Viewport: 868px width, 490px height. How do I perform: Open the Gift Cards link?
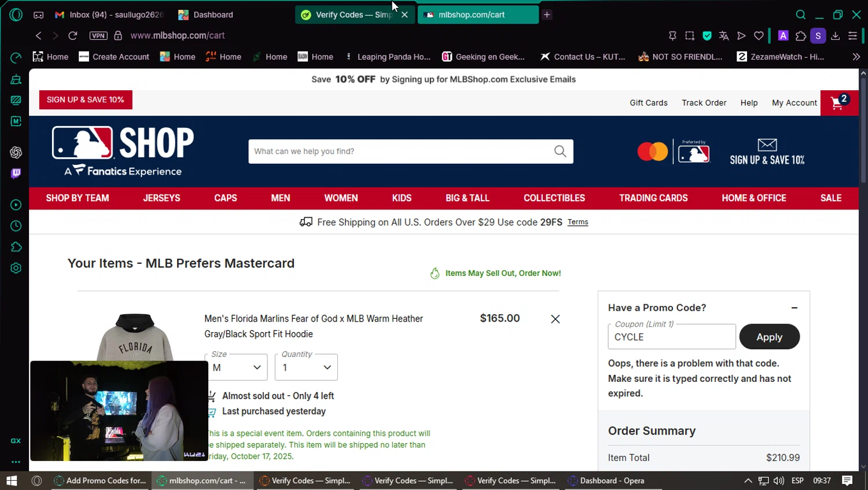click(x=649, y=103)
